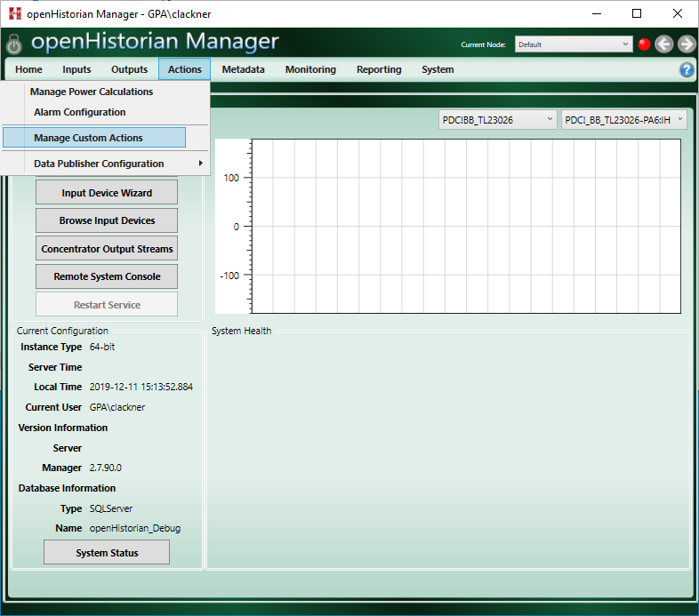The height and width of the screenshot is (616, 699).
Task: Click the openHistorian_Debug database name
Action: 134,528
